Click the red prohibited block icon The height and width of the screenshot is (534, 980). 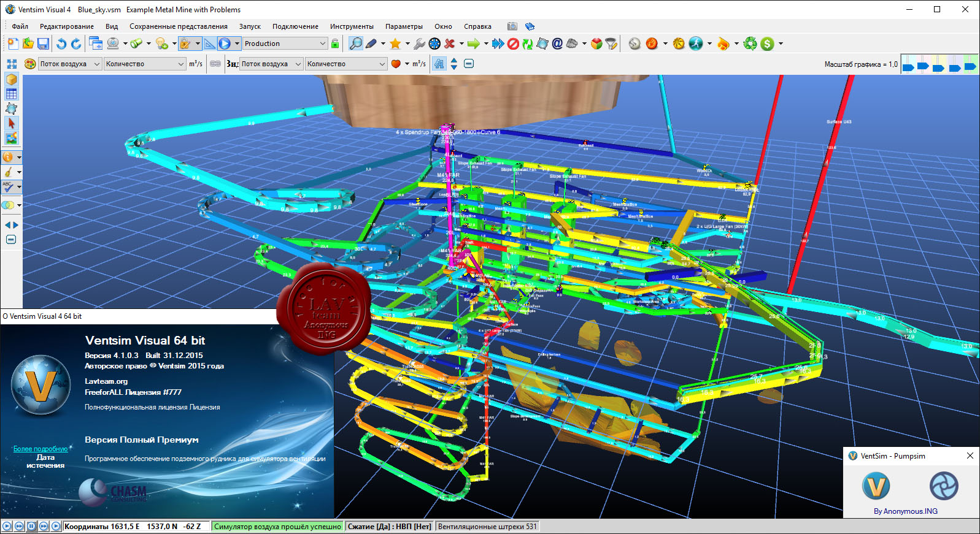coord(513,44)
